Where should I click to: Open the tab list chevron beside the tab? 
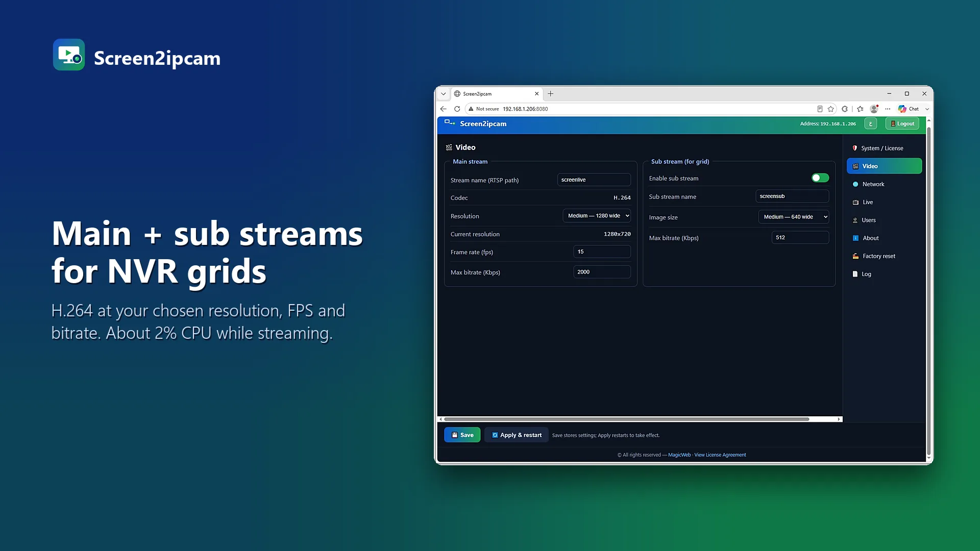pyautogui.click(x=443, y=94)
